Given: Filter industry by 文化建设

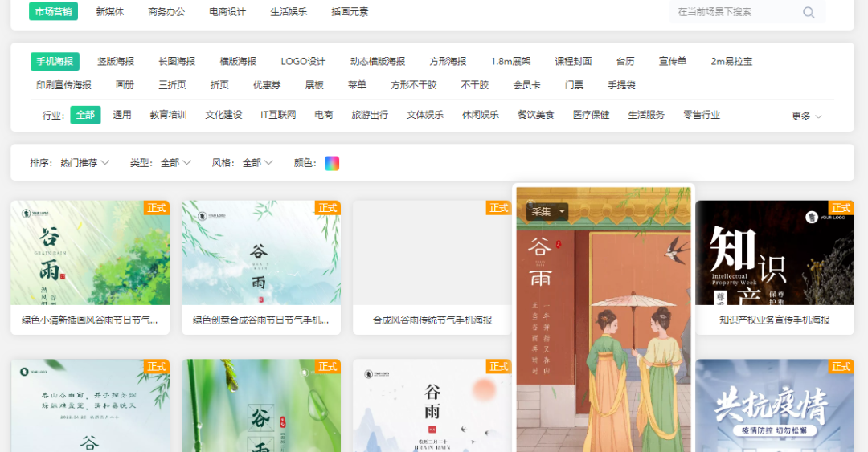Looking at the screenshot, I should [223, 115].
